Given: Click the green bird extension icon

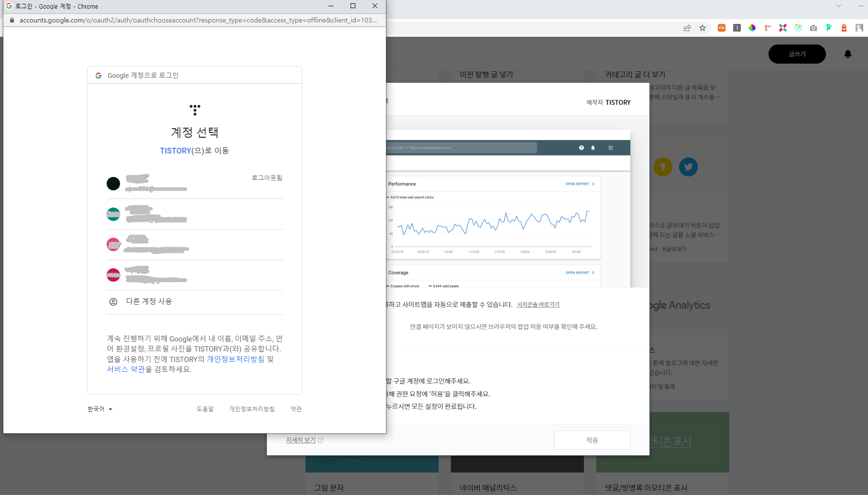Looking at the screenshot, I should click(x=829, y=28).
